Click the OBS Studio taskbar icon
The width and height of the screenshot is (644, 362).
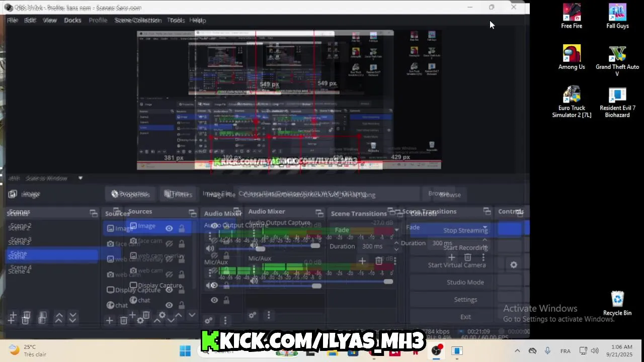click(436, 351)
